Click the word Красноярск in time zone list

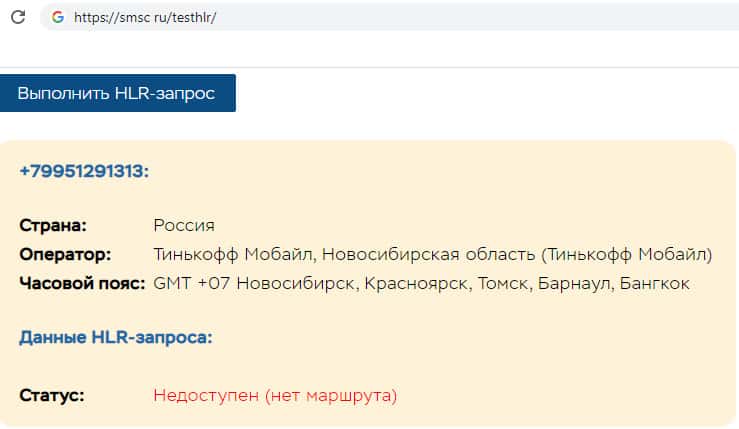pos(417,283)
